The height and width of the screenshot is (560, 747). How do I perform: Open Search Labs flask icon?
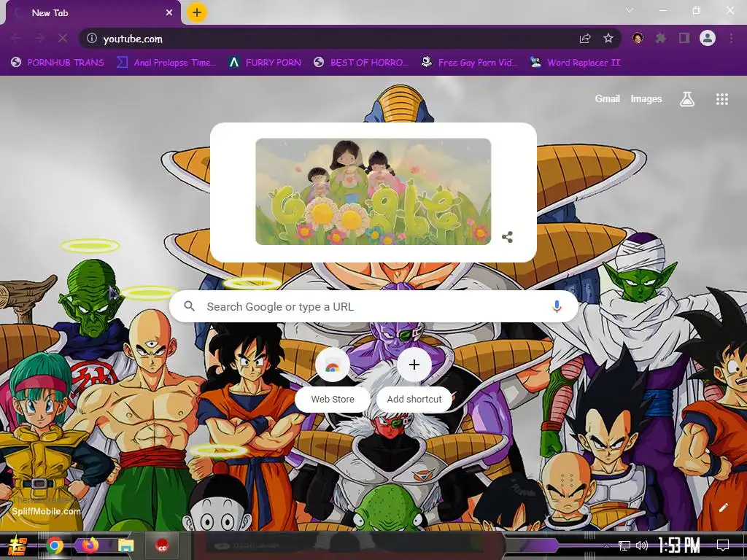click(687, 99)
